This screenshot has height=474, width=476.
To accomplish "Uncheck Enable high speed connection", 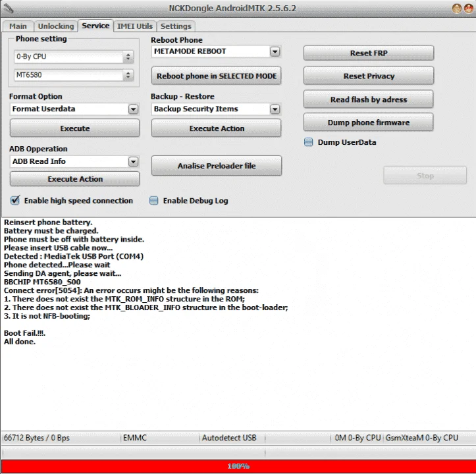I will tap(15, 200).
